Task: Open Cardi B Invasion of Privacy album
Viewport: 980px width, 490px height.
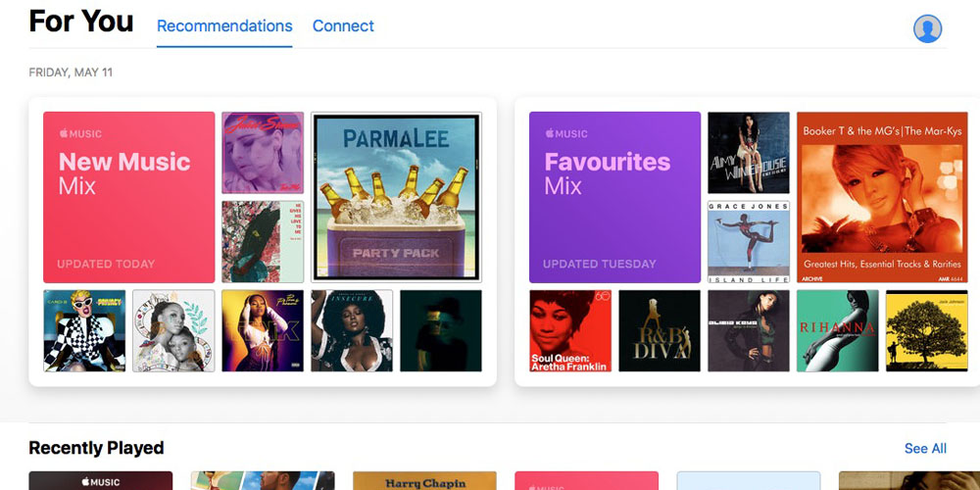Action: [x=84, y=330]
